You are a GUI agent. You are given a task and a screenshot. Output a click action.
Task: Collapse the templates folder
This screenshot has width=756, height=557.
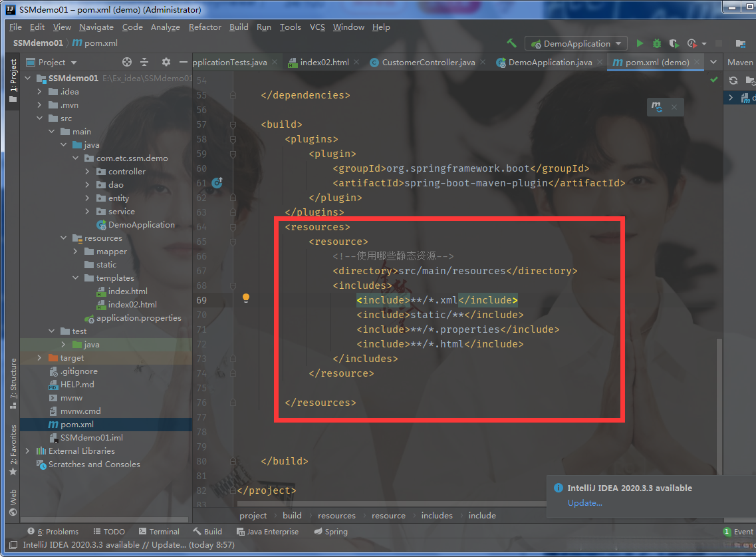[75, 278]
